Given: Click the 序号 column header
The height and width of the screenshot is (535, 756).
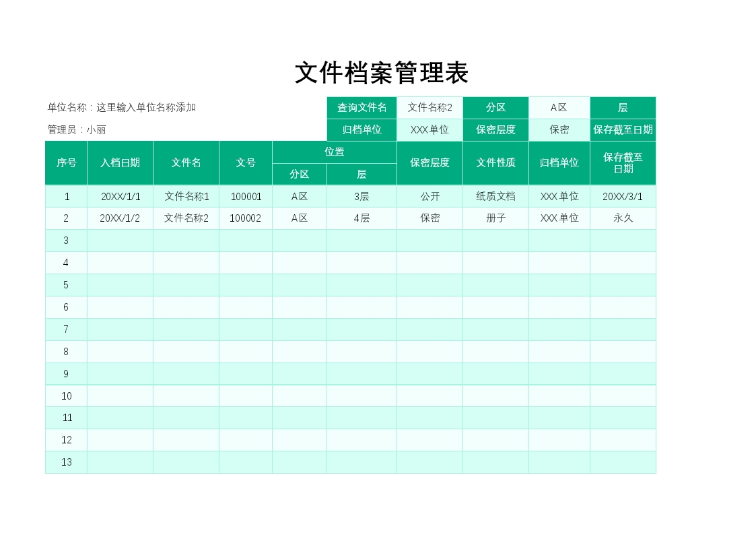Looking at the screenshot, I should [x=66, y=163].
